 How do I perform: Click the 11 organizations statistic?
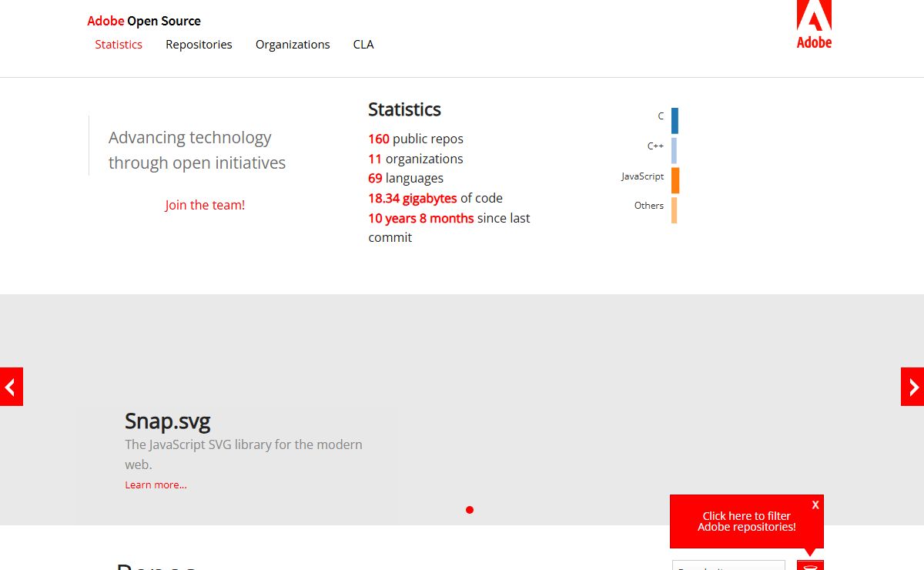pyautogui.click(x=416, y=159)
